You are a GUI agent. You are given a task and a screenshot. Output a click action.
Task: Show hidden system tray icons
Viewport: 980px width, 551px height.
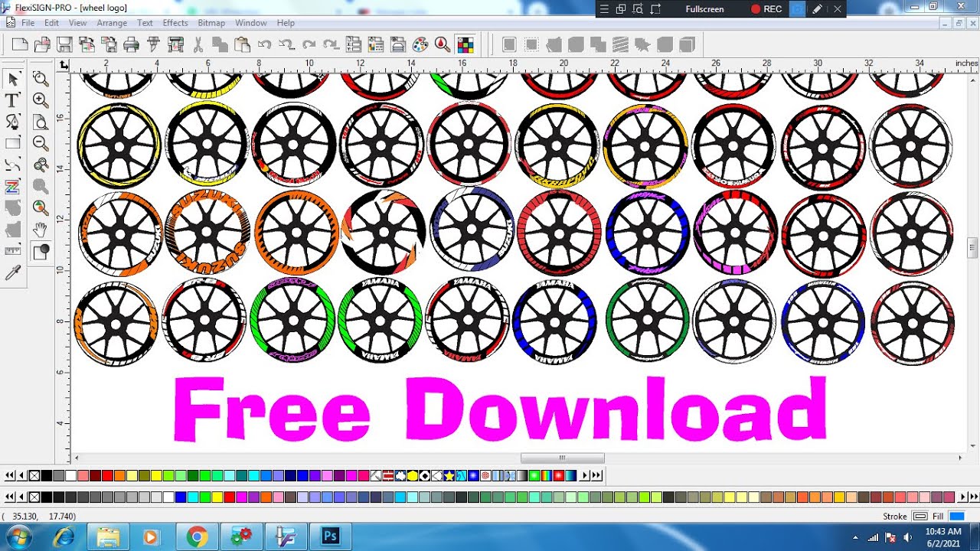[857, 537]
